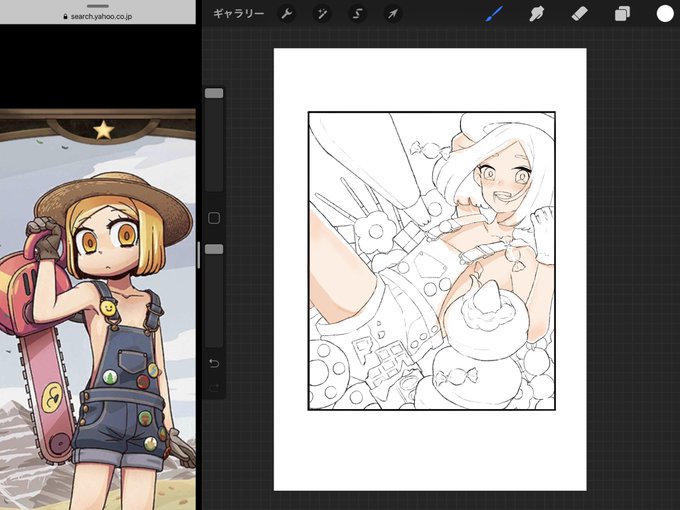Screen dimensions: 680x510
Task: Open the Layers panel
Action: [622, 14]
